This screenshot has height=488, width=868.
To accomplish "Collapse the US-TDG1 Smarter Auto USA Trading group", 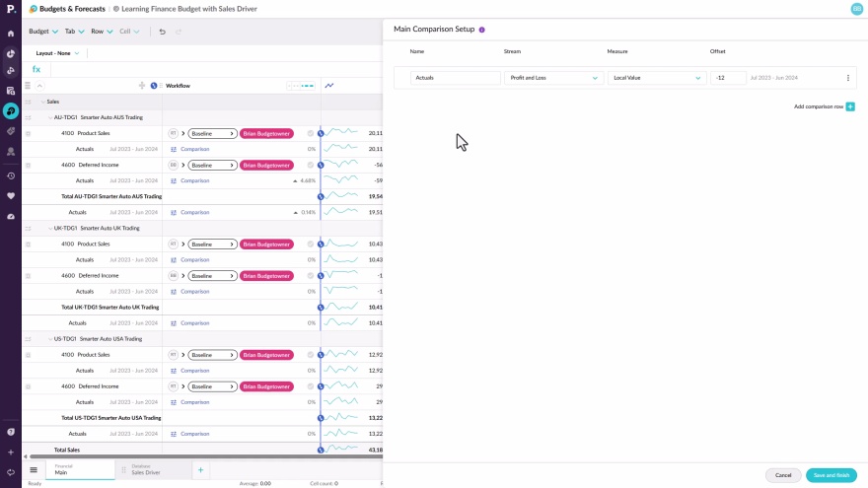I will click(50, 338).
